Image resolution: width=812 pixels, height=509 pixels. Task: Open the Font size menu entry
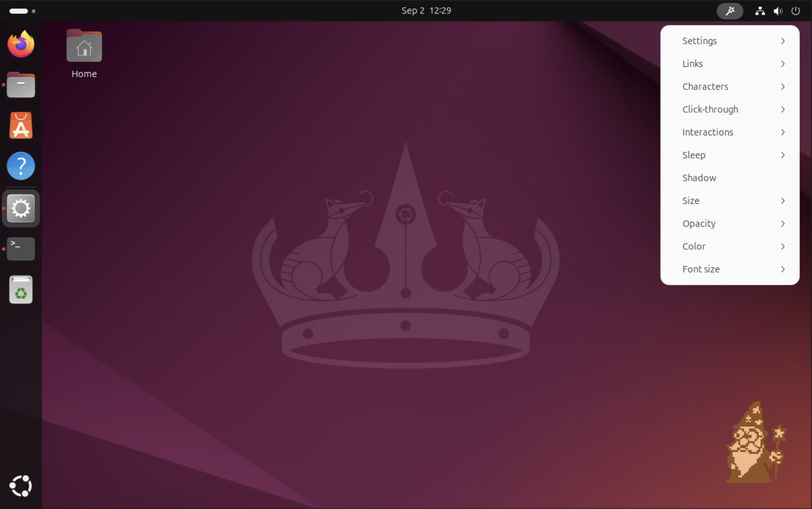701,269
